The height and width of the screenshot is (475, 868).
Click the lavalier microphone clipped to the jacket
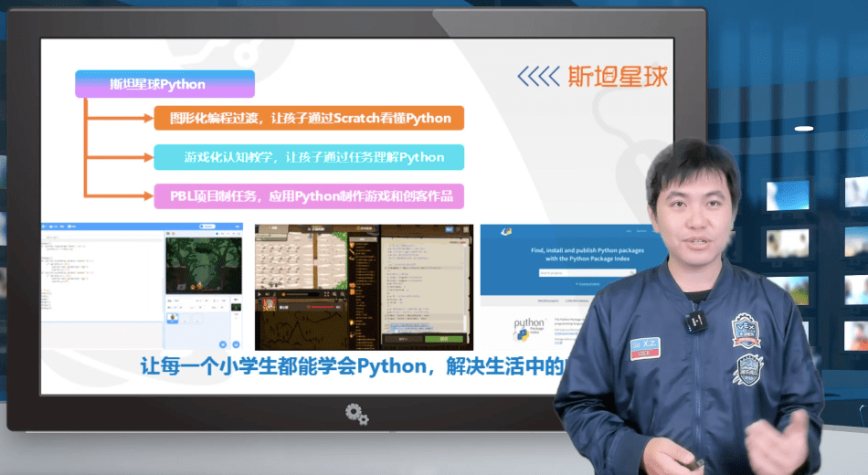click(695, 322)
